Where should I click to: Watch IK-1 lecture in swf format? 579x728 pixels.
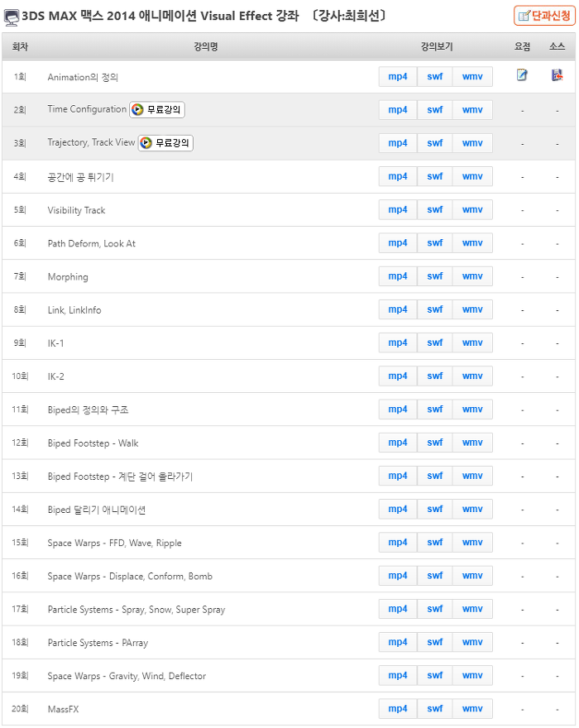(x=435, y=342)
